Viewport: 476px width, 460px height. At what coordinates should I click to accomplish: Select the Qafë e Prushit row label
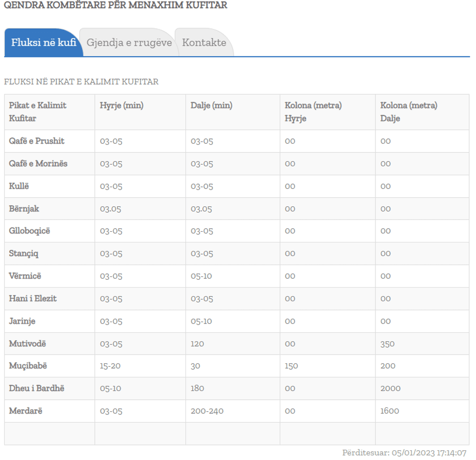pyautogui.click(x=34, y=141)
